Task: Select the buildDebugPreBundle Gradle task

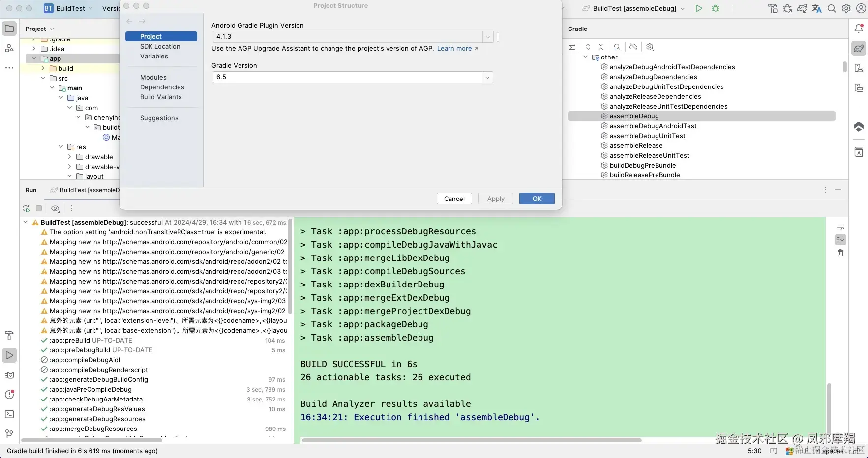Action: [643, 165]
